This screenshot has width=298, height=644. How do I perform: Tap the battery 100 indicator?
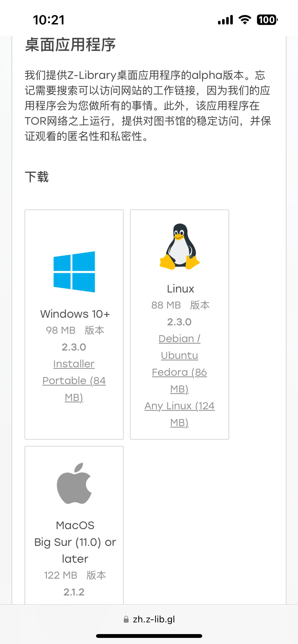tap(267, 20)
